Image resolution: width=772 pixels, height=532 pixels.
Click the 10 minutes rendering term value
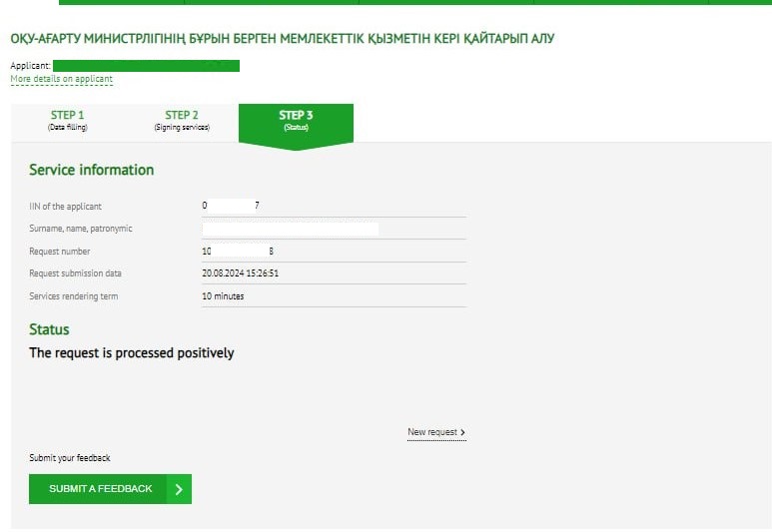[x=223, y=296]
